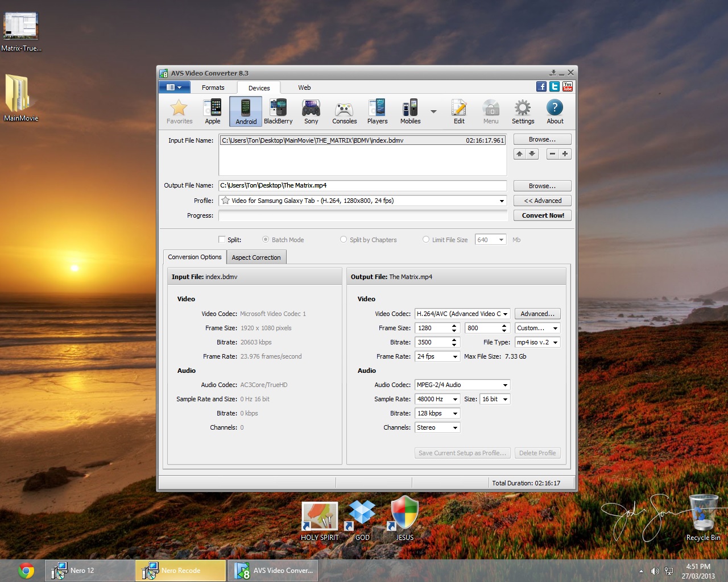728x582 pixels.
Task: Collapse the Advanced options panel
Action: [x=542, y=201]
